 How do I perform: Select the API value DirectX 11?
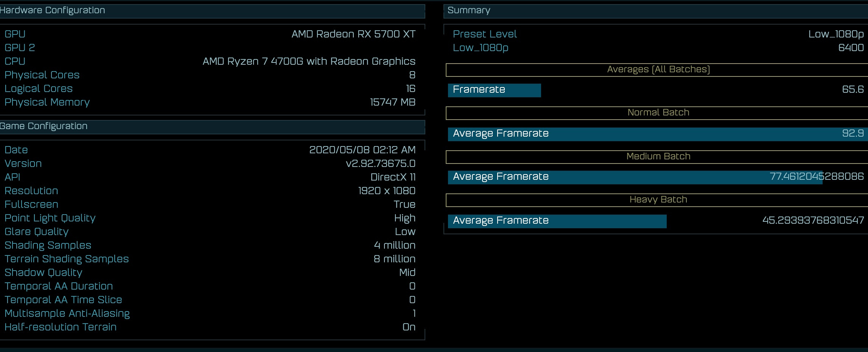[393, 177]
